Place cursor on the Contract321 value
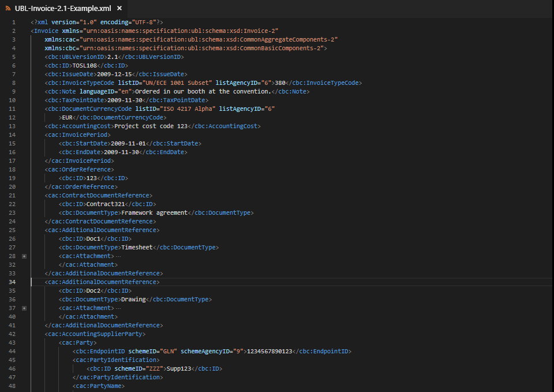 pos(105,204)
